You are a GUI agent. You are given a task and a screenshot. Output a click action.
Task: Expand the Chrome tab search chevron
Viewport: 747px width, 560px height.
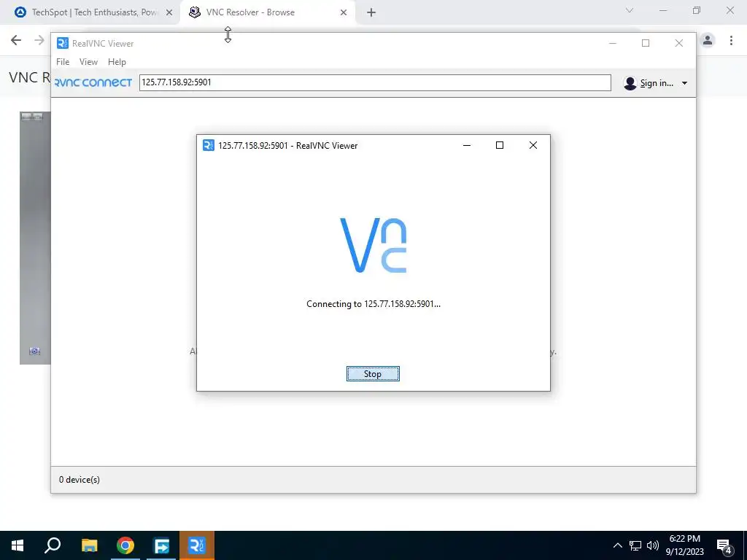coord(630,10)
